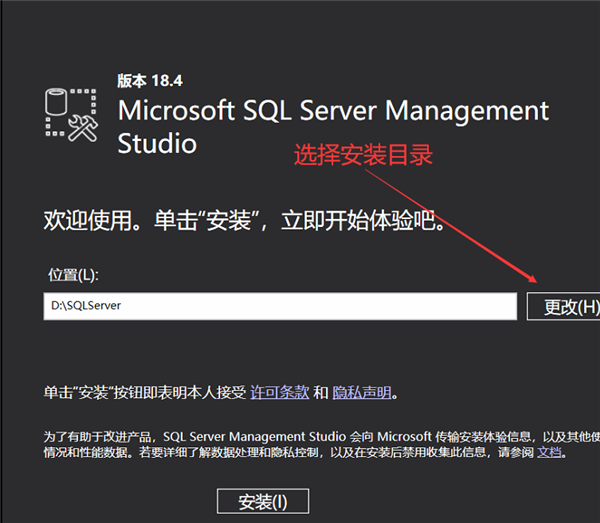Open the 隐私声明 privacy statement link
Viewport: 600px width, 523px height.
pos(361,393)
